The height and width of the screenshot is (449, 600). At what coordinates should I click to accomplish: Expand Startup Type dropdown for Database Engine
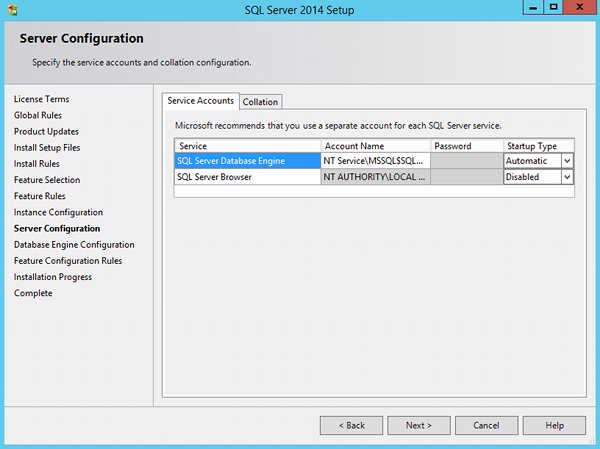(x=567, y=161)
